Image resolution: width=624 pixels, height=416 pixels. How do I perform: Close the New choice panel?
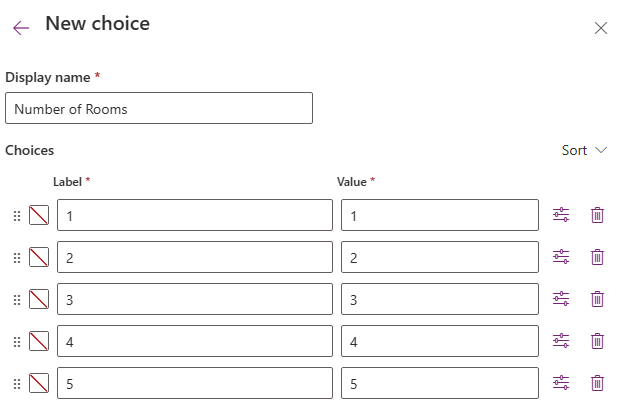click(601, 28)
